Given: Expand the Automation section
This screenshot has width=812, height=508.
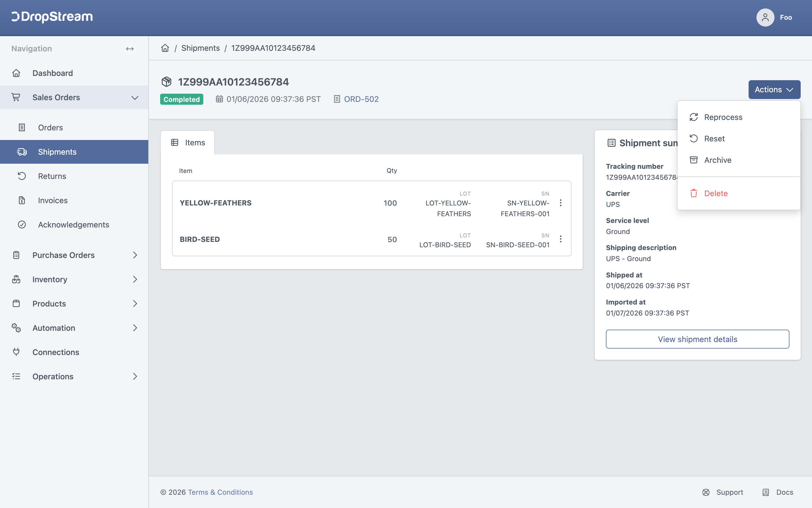Looking at the screenshot, I should (135, 328).
